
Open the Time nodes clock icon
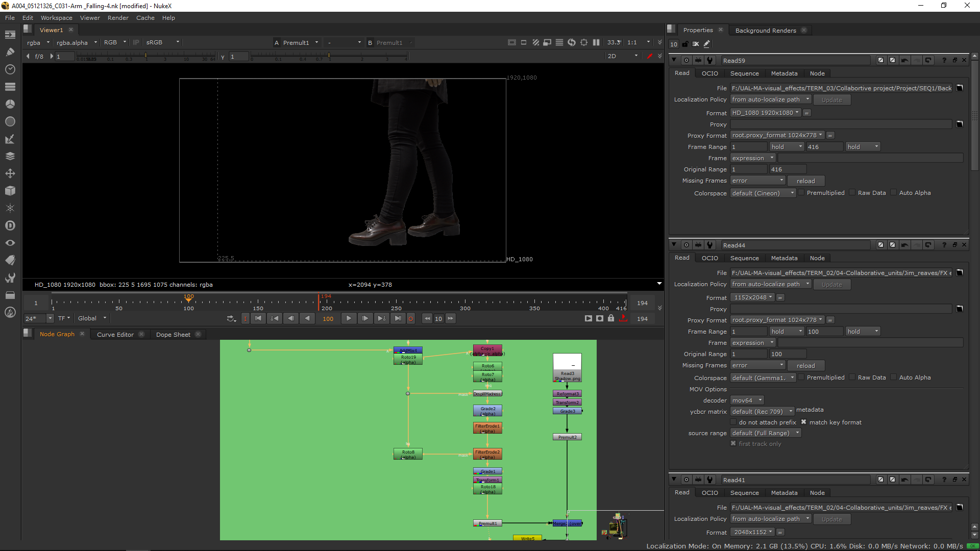(10, 69)
